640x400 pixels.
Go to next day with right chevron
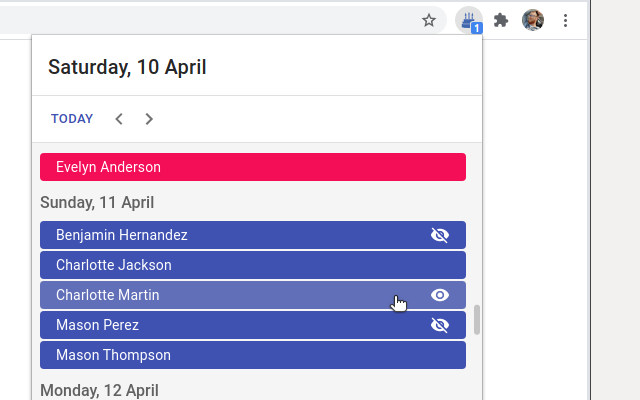pyautogui.click(x=149, y=119)
